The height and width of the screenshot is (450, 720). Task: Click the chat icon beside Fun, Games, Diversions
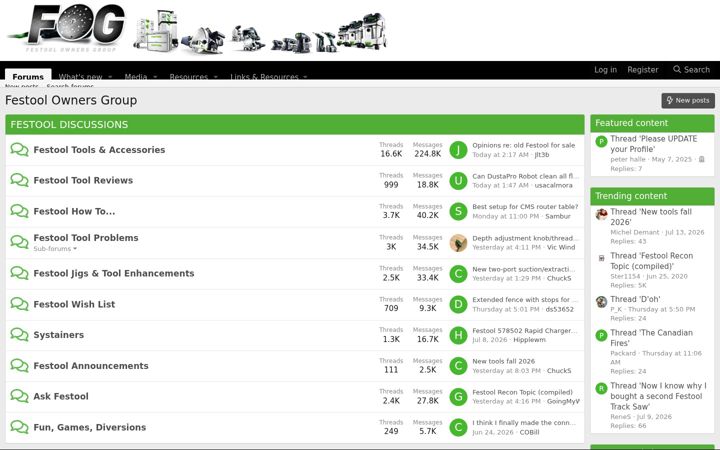coord(19,427)
